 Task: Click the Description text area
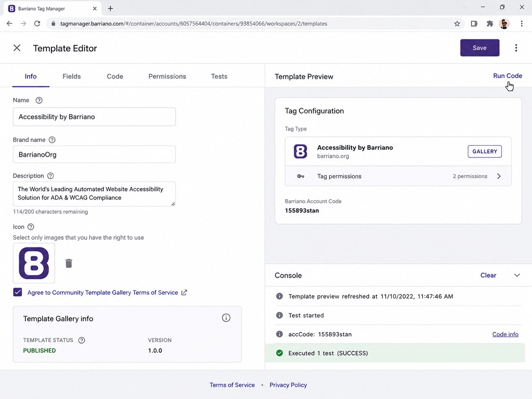coord(94,194)
